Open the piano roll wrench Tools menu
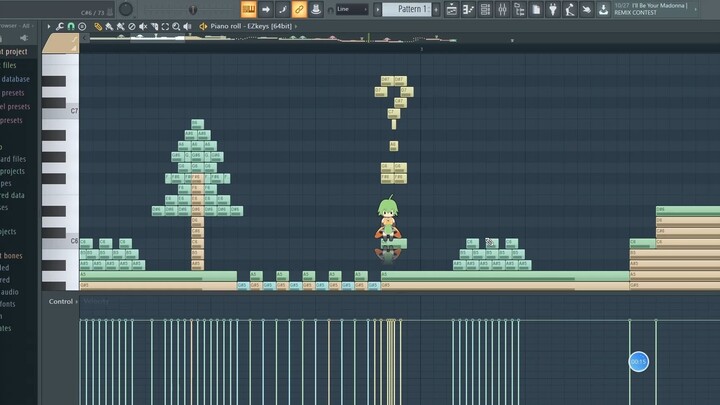The width and height of the screenshot is (720, 405). (x=60, y=27)
